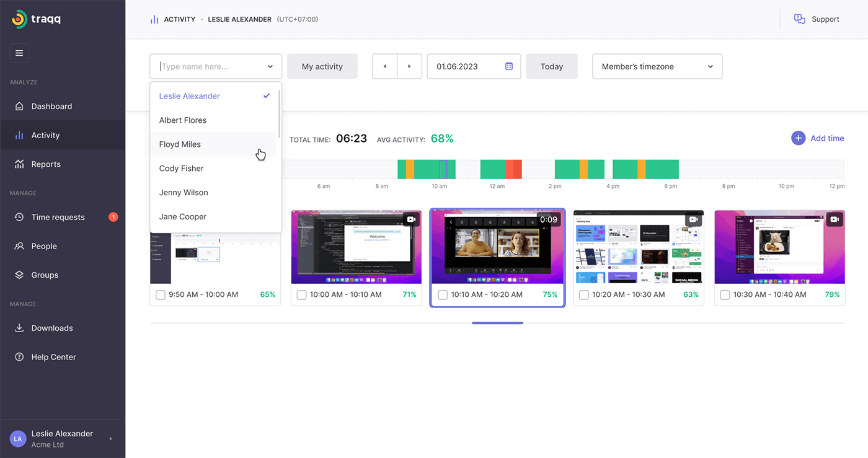Open Reports in the sidebar
868x458 pixels.
tap(63, 164)
